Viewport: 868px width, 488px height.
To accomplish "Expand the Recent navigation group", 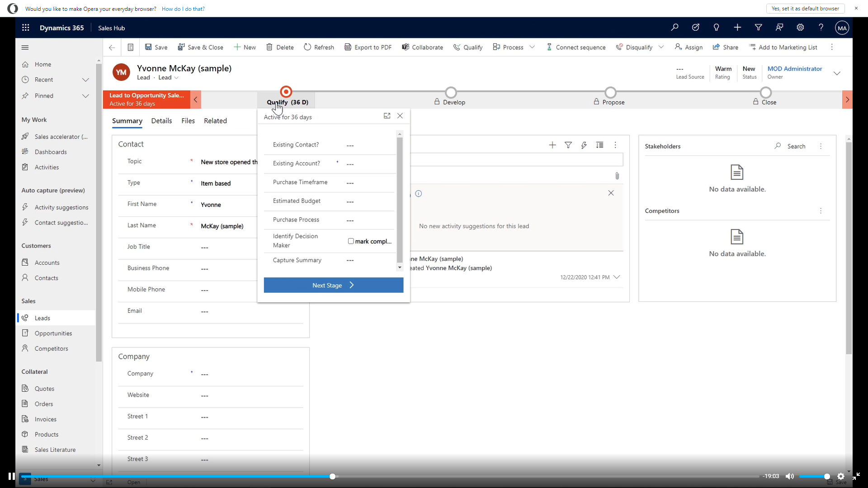I will pos(85,80).
